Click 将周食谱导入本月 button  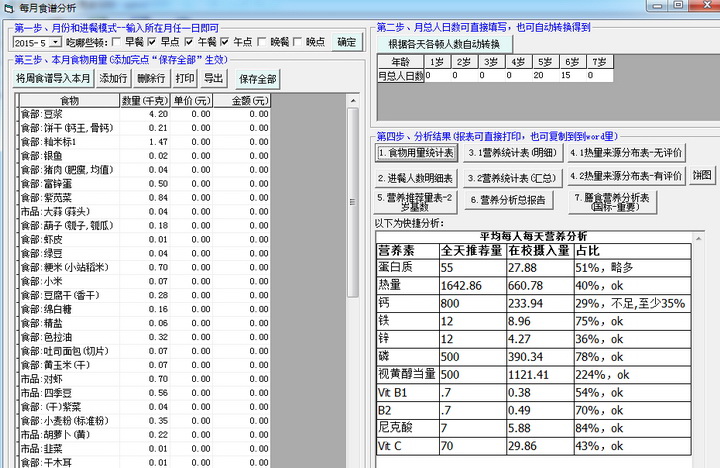[x=53, y=79]
